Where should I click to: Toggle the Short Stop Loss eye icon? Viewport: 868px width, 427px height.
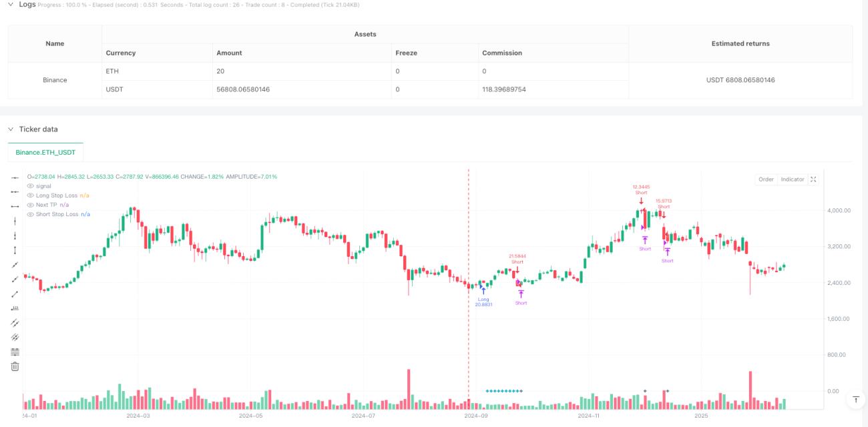tap(30, 214)
